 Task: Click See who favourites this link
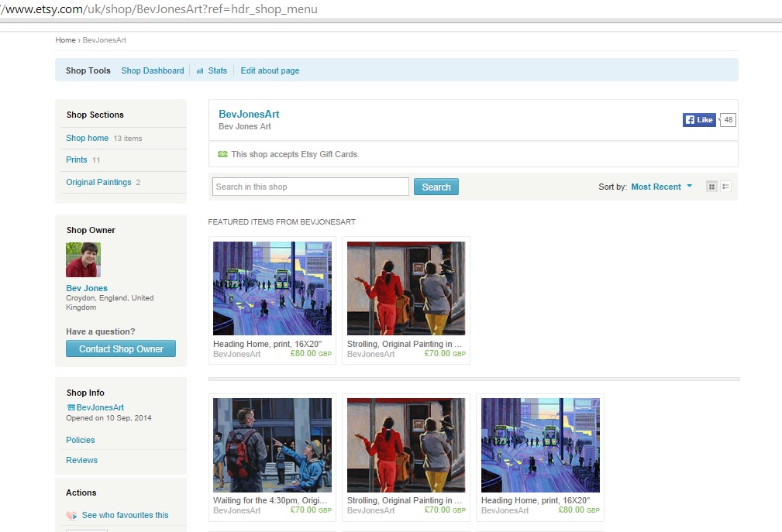[x=126, y=515]
